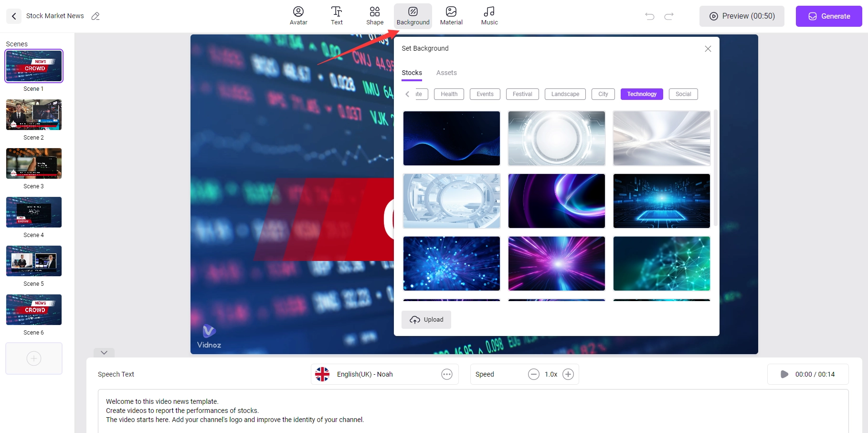Open the Shape tool

pyautogui.click(x=375, y=16)
